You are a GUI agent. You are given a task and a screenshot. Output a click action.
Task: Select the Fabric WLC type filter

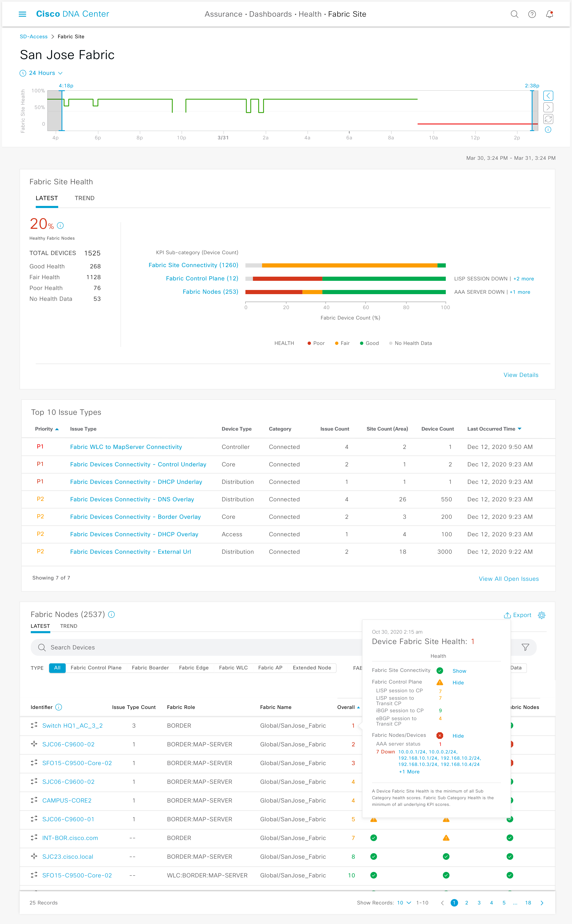pos(233,668)
